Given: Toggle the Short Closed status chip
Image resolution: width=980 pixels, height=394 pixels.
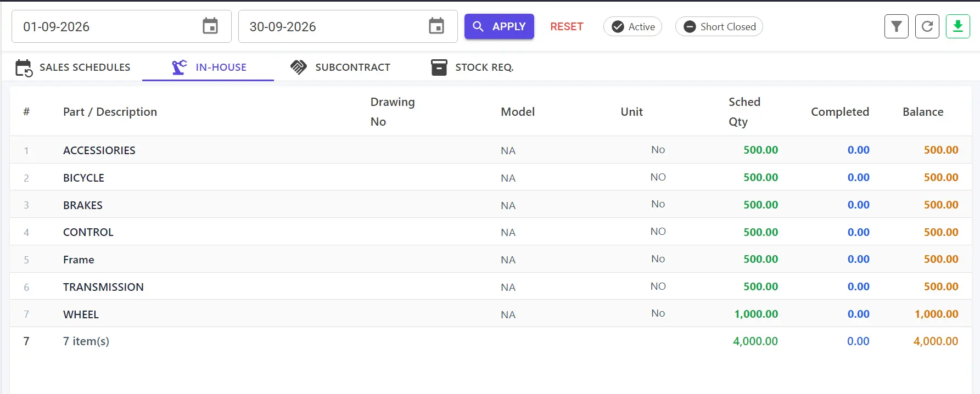Looking at the screenshot, I should pyautogui.click(x=719, y=26).
